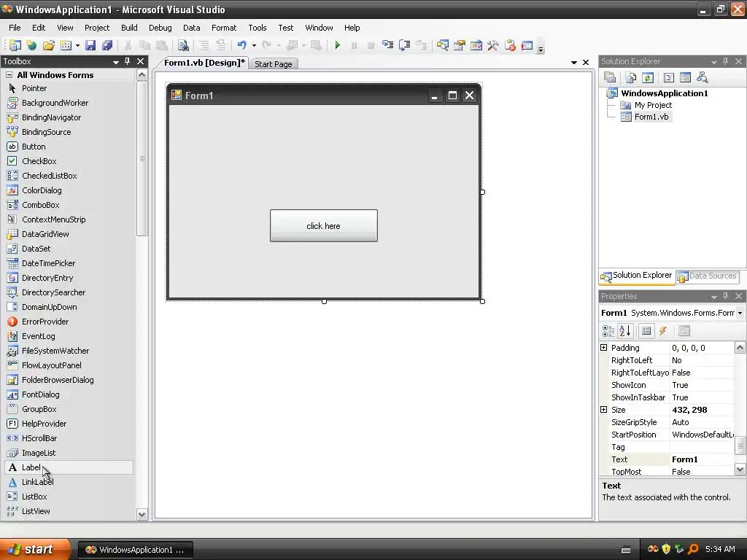Toggle auto-hide pin on Toolbox panel
The image size is (747, 560).
click(x=127, y=61)
